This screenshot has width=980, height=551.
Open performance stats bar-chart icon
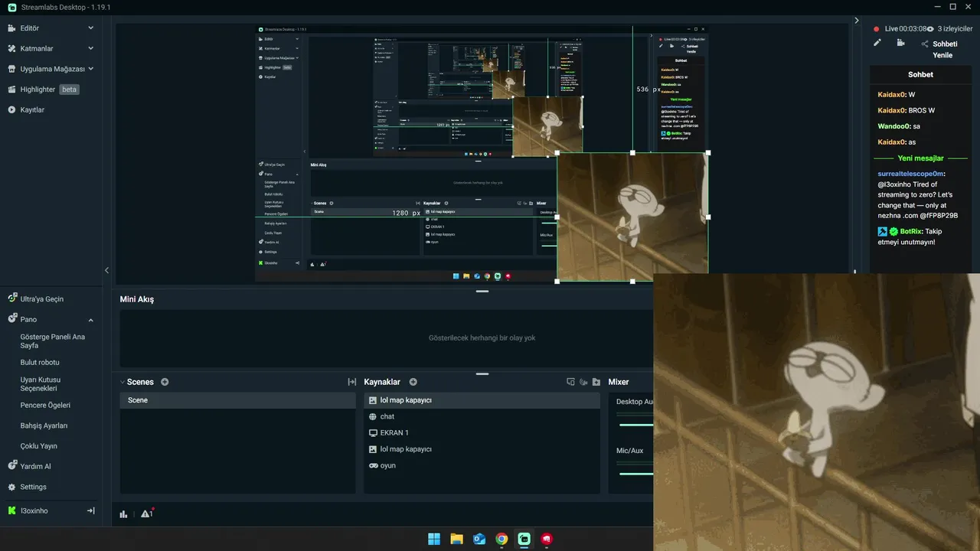123,514
